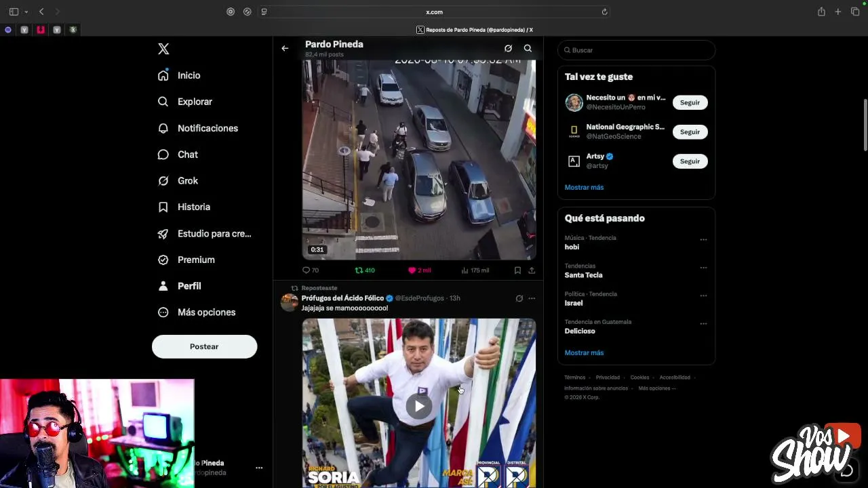Open the Notificaciones bell icon

pos(163,128)
